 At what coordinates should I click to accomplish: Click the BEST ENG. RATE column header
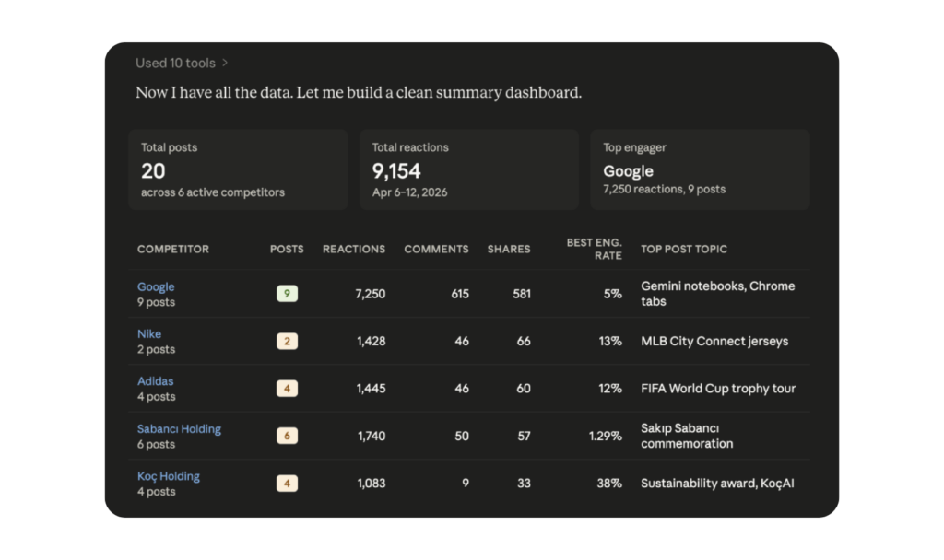click(595, 249)
